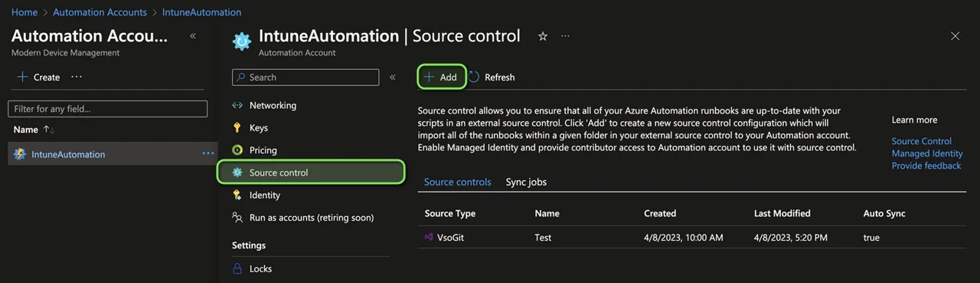Open the IntuneAutomation row context menu ellipsis
Viewport: 980px width, 283px height.
(208, 154)
